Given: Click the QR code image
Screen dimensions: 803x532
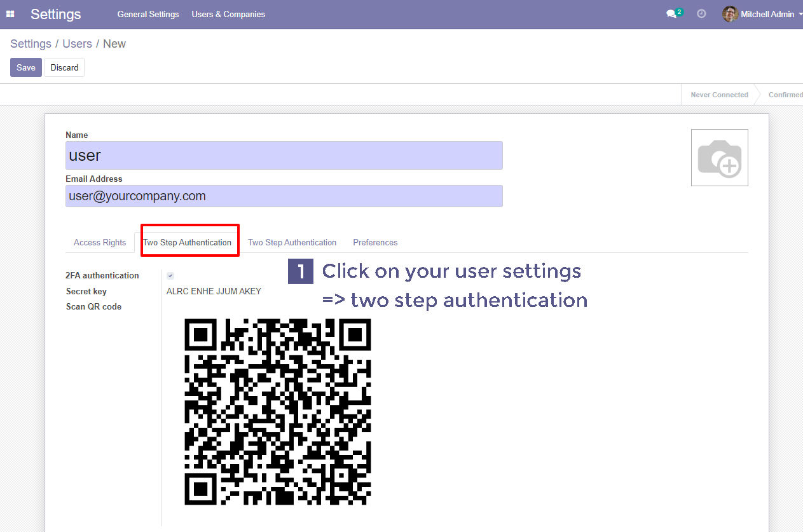Looking at the screenshot, I should pyautogui.click(x=278, y=412).
